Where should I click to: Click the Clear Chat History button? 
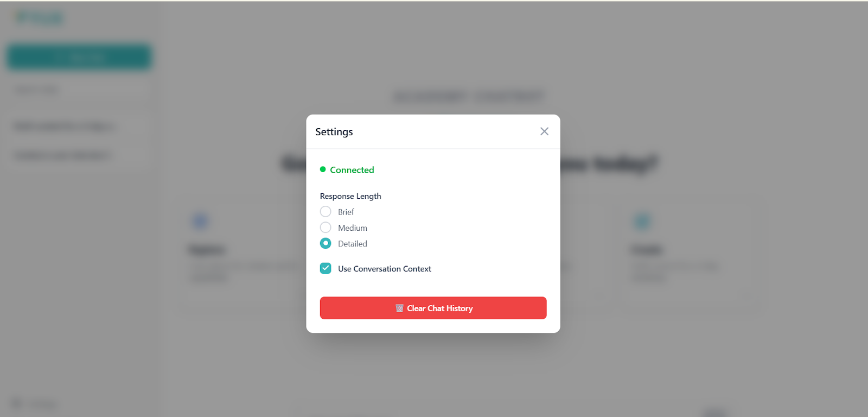coord(433,308)
